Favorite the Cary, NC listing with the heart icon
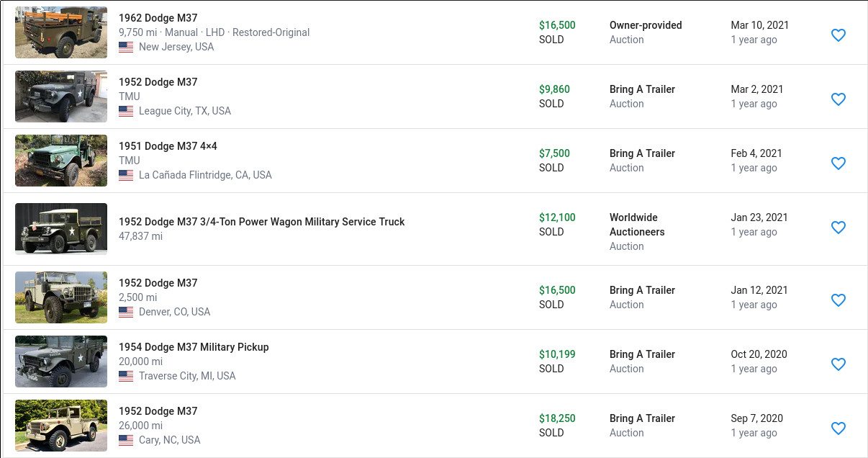Screen dimensions: 868x458 click(838, 428)
